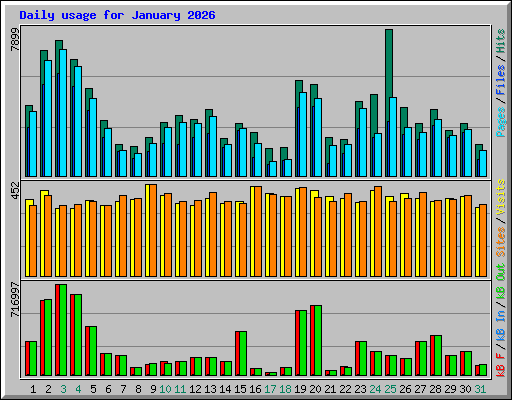Screen dimensions: 512x400
Task: Click day label 19 on the axis
Action: point(300,389)
